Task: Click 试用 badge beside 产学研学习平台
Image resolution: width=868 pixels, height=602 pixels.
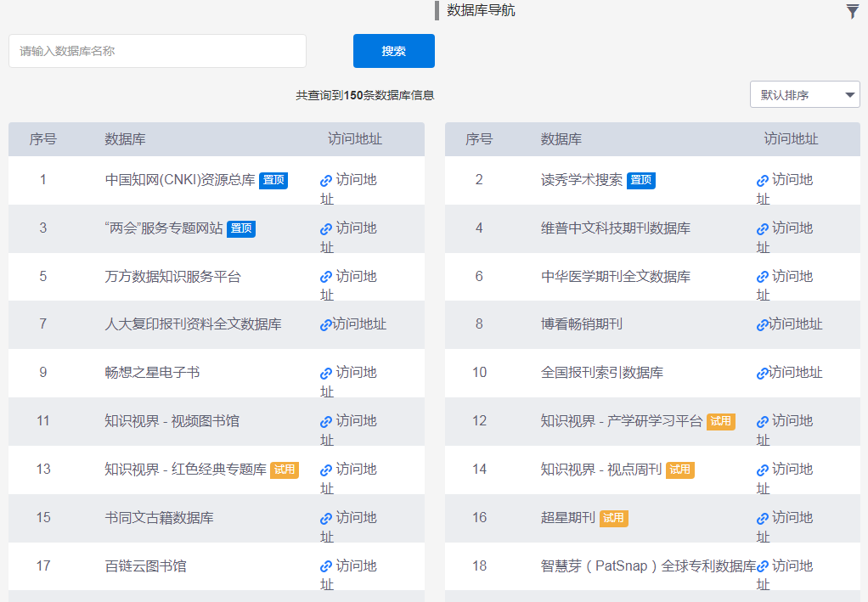Action: pos(721,422)
